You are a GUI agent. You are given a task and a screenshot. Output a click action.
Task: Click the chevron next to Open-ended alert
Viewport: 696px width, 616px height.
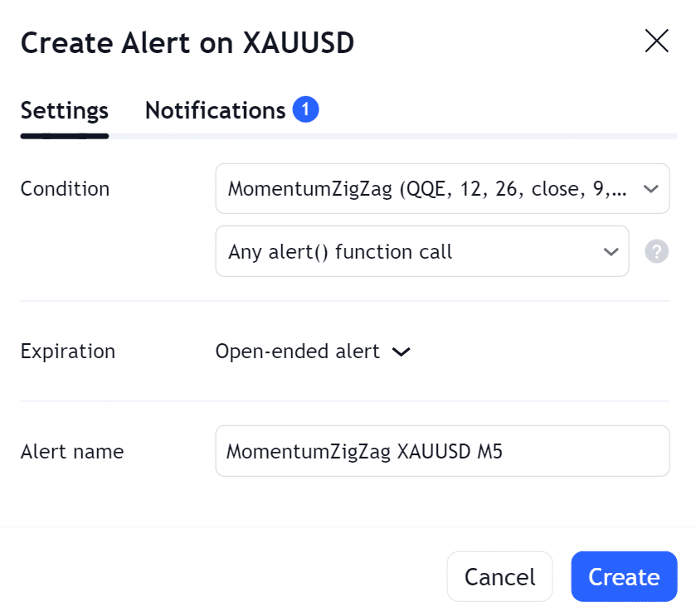(x=402, y=352)
